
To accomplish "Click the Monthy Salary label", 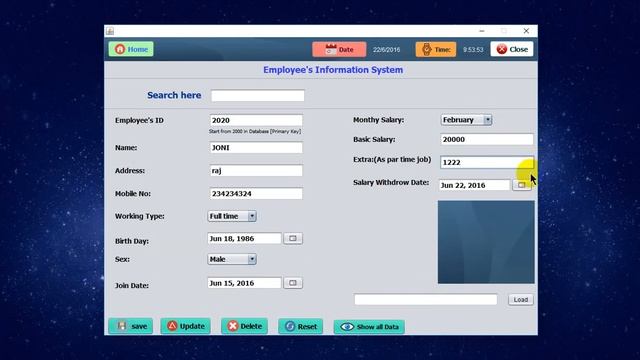I will (x=378, y=120).
